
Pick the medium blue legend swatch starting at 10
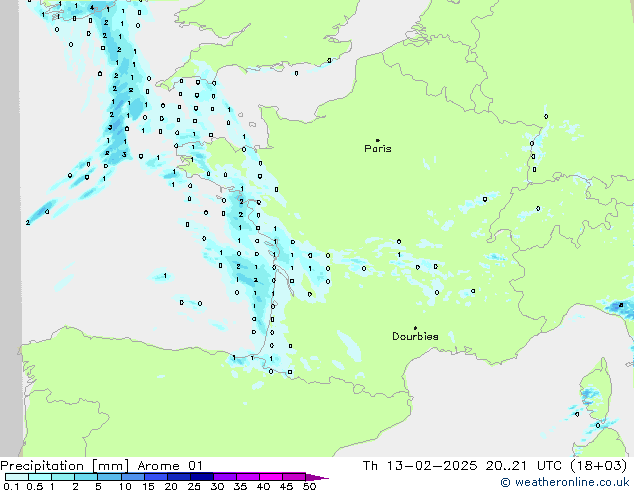pyautogui.click(x=132, y=477)
